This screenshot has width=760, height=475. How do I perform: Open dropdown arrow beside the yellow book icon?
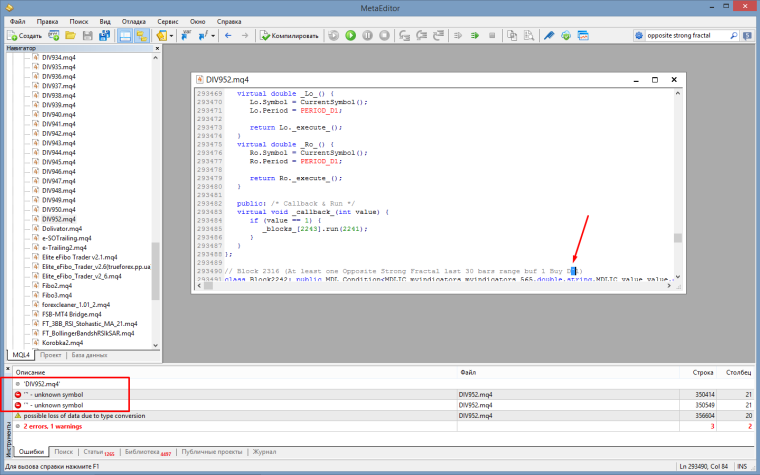[x=171, y=36]
